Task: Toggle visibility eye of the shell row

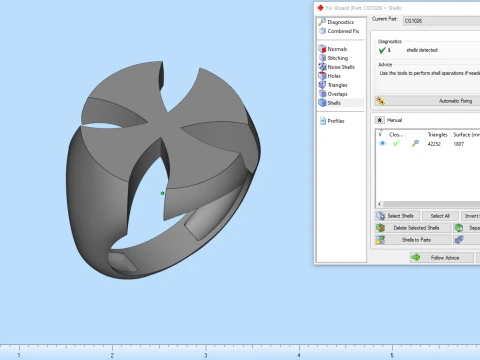Action: (x=382, y=143)
